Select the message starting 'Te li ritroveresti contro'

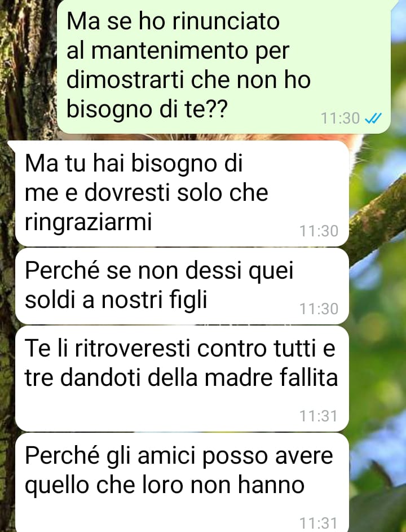(x=182, y=379)
